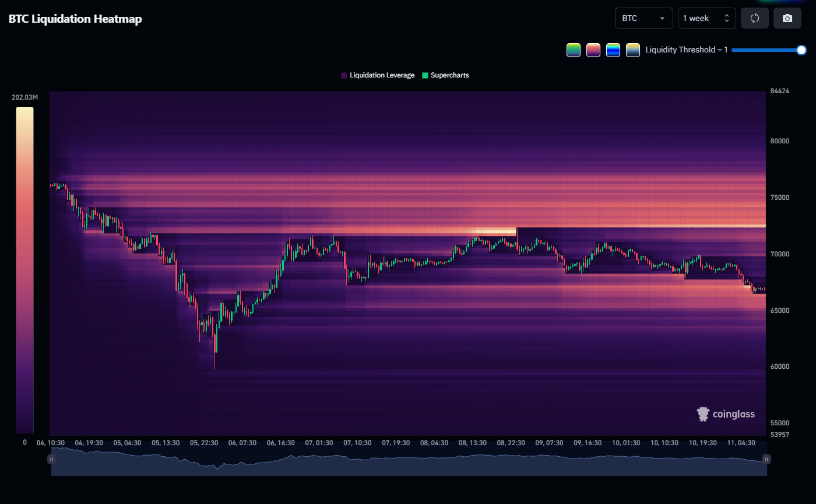Screen dimensions: 816x504
Task: Toggle the Liquidation Leverage legend series
Action: coord(378,75)
